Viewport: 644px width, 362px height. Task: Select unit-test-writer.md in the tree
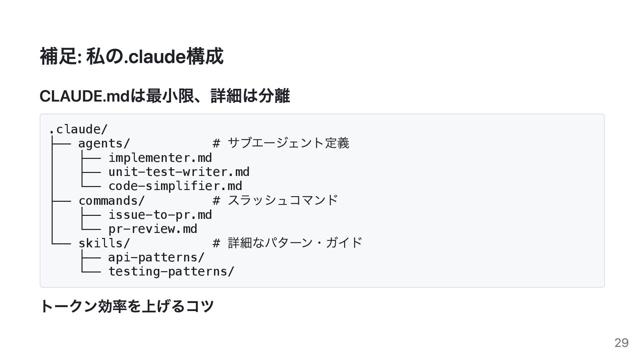pos(179,172)
